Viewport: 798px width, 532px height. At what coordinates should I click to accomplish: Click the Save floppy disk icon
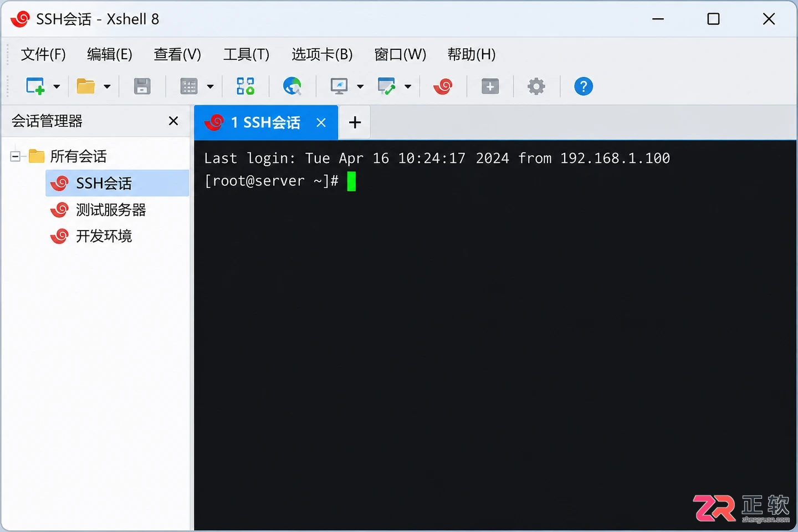click(142, 86)
